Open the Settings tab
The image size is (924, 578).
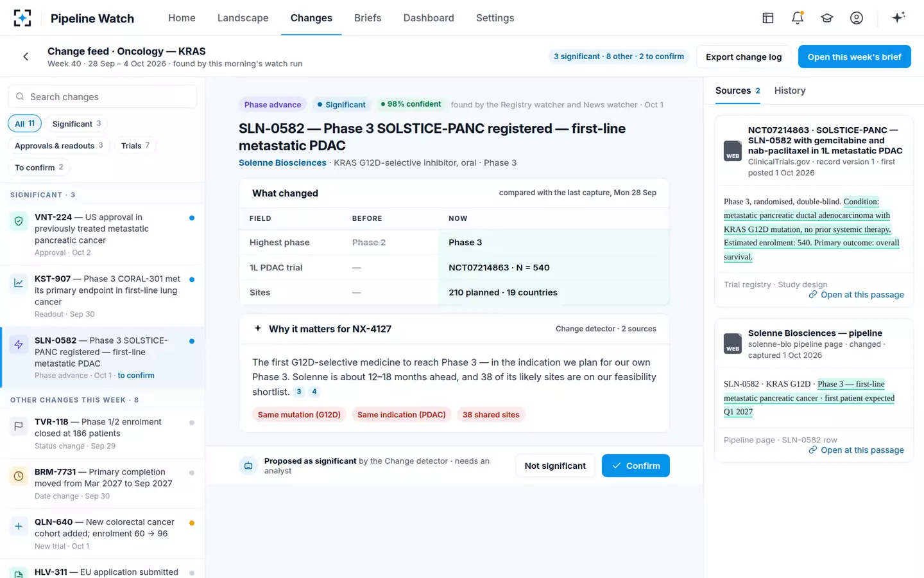(x=495, y=18)
